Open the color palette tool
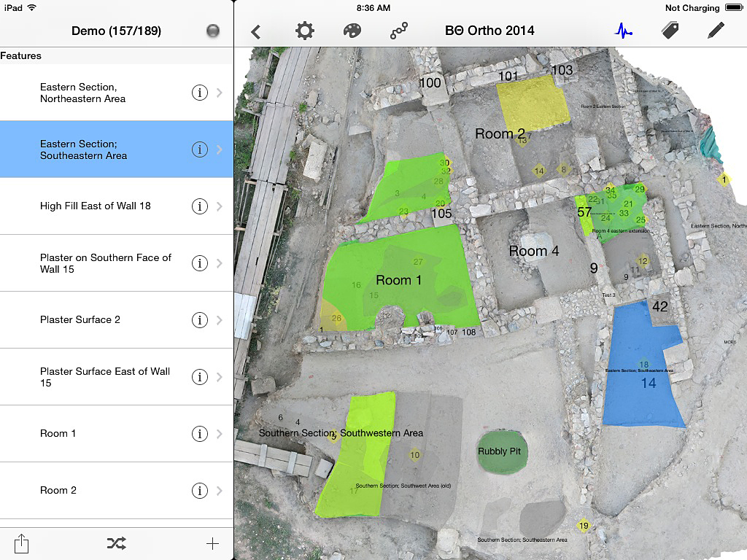The image size is (747, 560). point(352,31)
